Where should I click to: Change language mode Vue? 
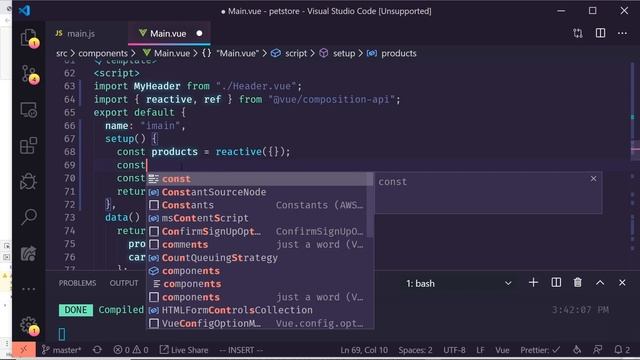point(502,350)
